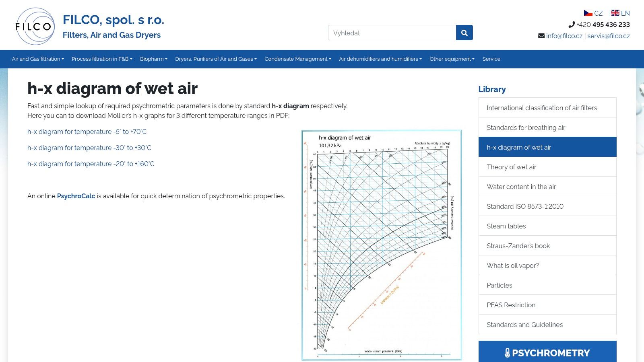Open Dryers, Purifiers of Air and Gases menu

pos(216,59)
